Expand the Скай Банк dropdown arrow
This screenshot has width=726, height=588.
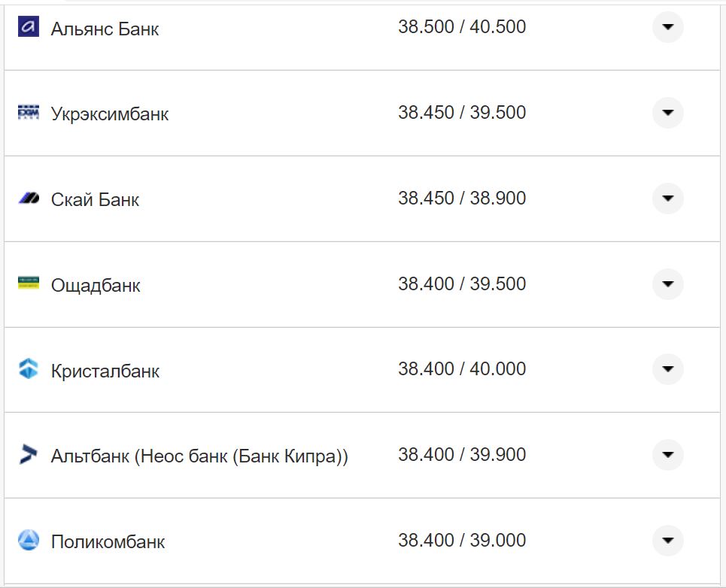pyautogui.click(x=667, y=199)
